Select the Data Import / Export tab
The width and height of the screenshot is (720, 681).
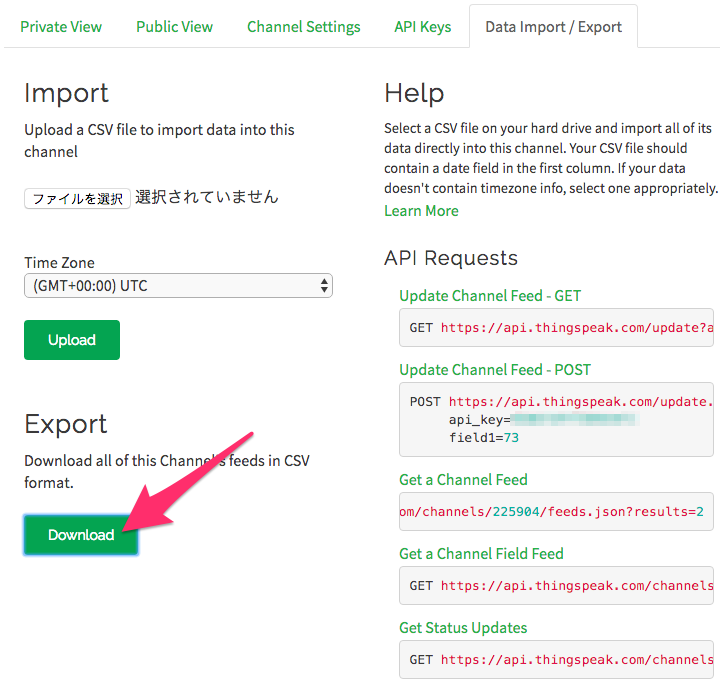pyautogui.click(x=553, y=27)
